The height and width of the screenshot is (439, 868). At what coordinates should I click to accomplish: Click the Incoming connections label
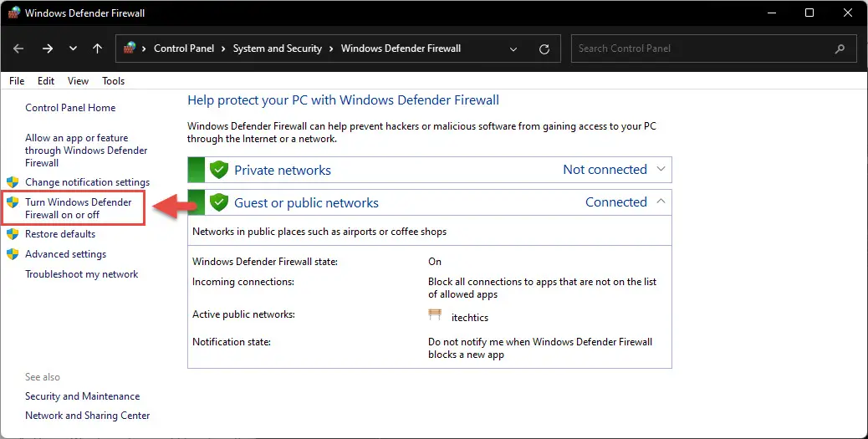[x=243, y=282]
